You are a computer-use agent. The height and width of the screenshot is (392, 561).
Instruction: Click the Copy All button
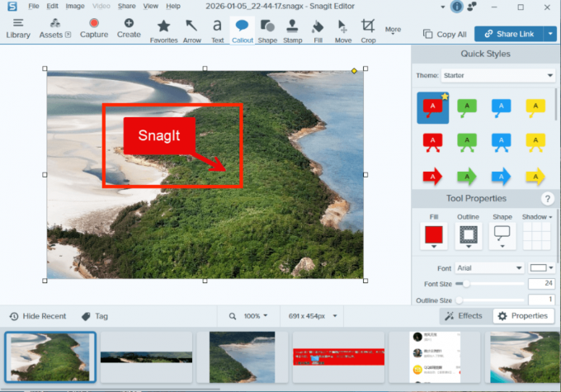click(445, 35)
